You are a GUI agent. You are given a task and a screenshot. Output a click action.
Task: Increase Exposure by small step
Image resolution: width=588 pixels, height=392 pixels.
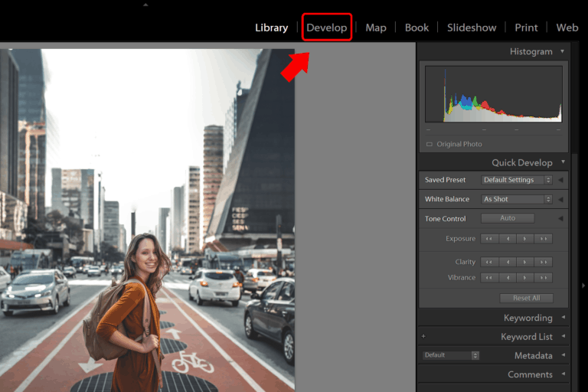(525, 239)
